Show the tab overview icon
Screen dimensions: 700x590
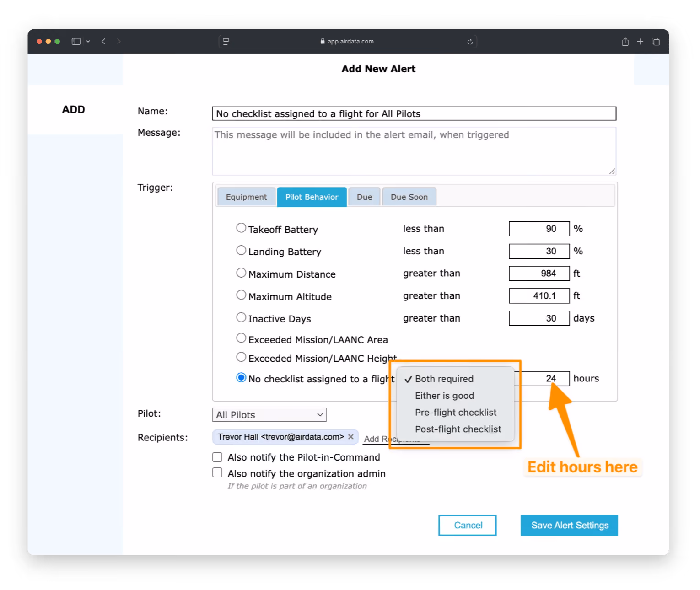click(x=656, y=41)
